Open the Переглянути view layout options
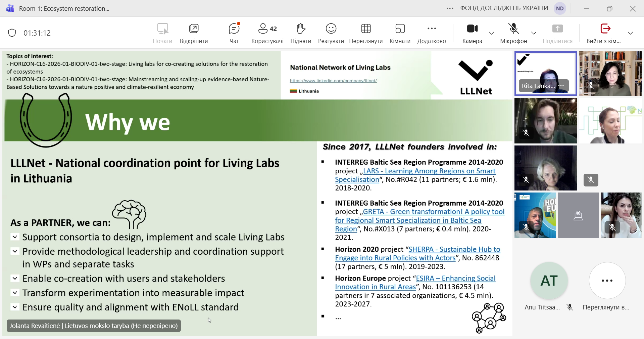The height and width of the screenshot is (339, 644). (x=366, y=33)
